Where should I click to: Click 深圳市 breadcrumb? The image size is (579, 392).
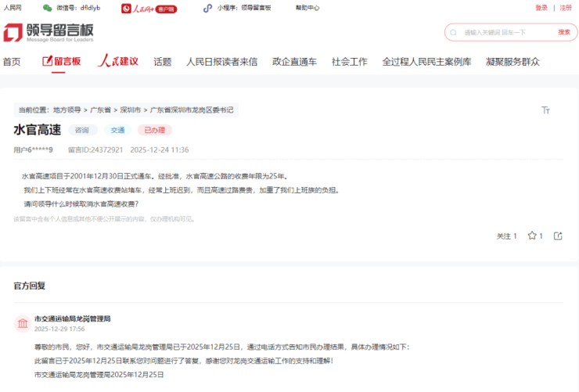pyautogui.click(x=131, y=110)
